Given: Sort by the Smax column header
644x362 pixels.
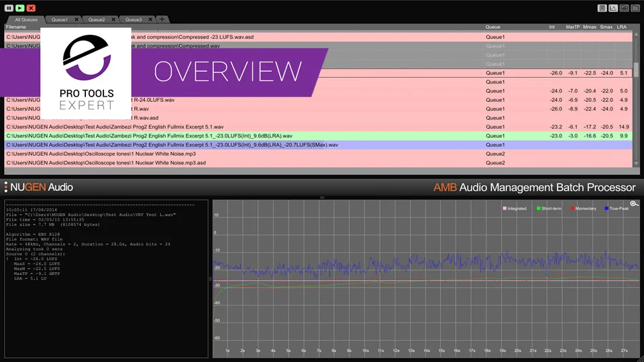Looking at the screenshot, I should tap(606, 27).
